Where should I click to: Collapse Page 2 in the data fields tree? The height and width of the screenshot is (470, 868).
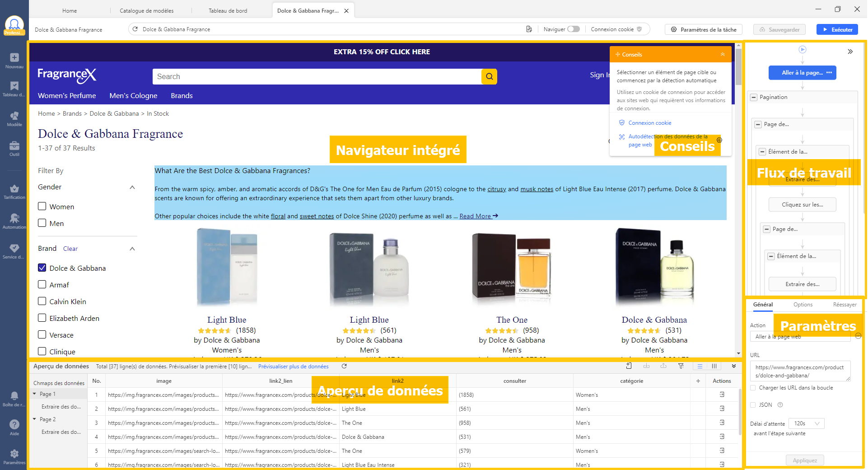pyautogui.click(x=34, y=419)
